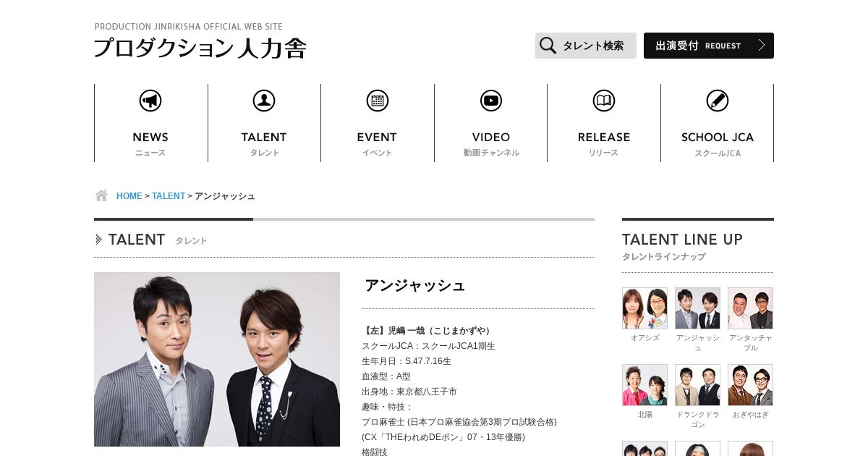Open the アンタッチャブル talent thumbnail
The height and width of the screenshot is (456, 868).
[x=751, y=308]
